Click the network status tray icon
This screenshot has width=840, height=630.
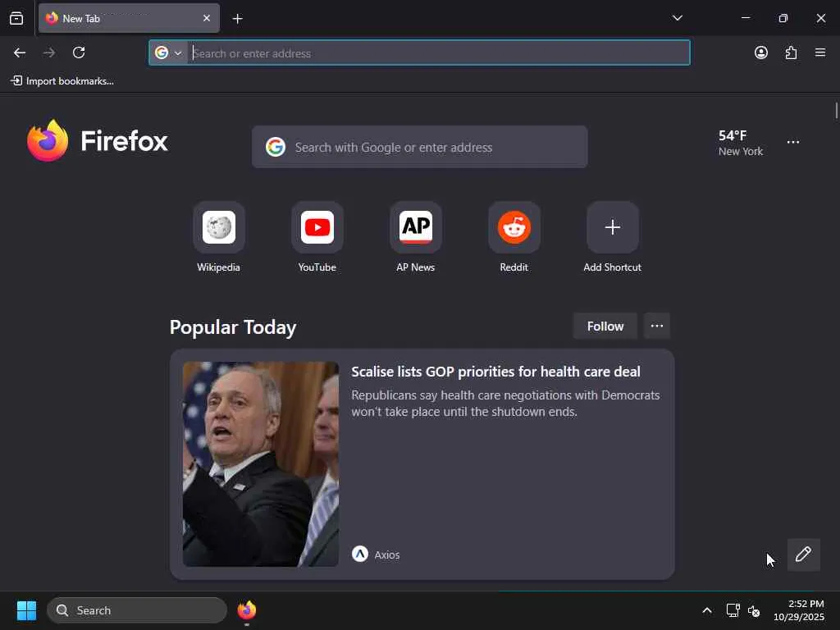[x=733, y=610]
